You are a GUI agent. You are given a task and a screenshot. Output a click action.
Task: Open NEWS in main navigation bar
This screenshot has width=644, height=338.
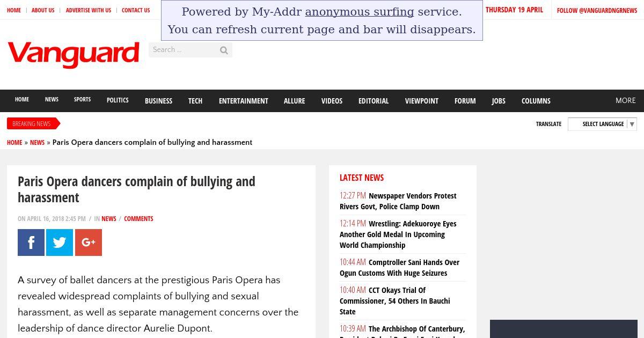52,99
